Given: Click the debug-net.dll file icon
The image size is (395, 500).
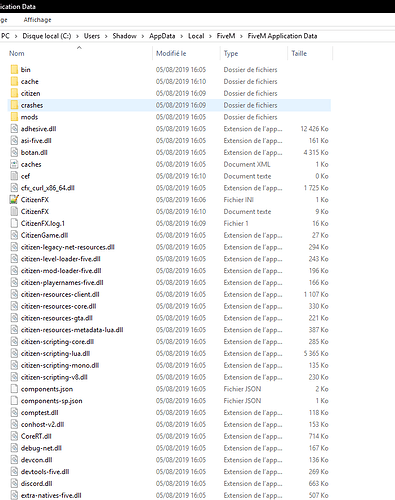Looking at the screenshot, I should pos(14,448).
